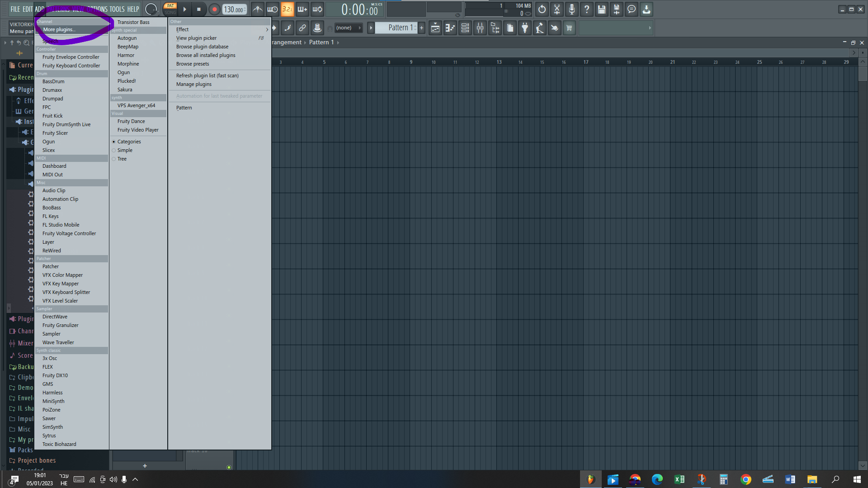The height and width of the screenshot is (488, 868).
Task: Click the plus button next to Pattern 1
Action: [x=422, y=28]
